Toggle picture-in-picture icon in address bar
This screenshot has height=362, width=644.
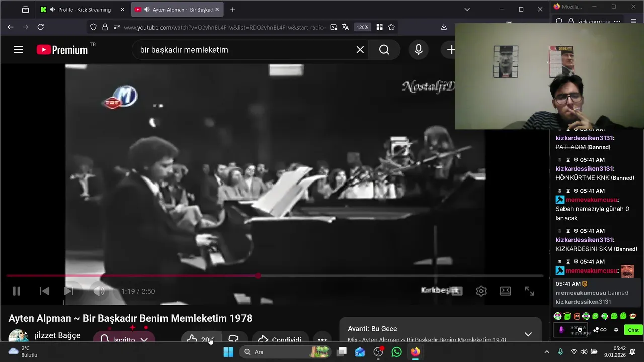334,27
